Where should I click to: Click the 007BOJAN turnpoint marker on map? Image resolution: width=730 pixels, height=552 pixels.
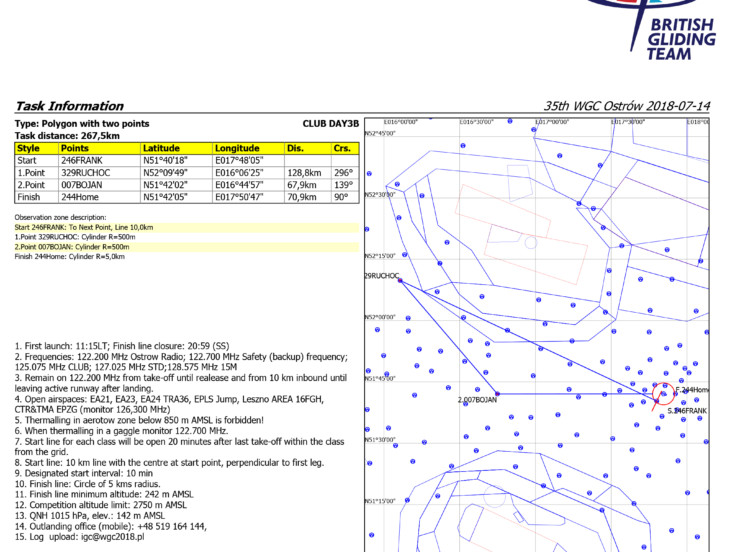pos(497,394)
